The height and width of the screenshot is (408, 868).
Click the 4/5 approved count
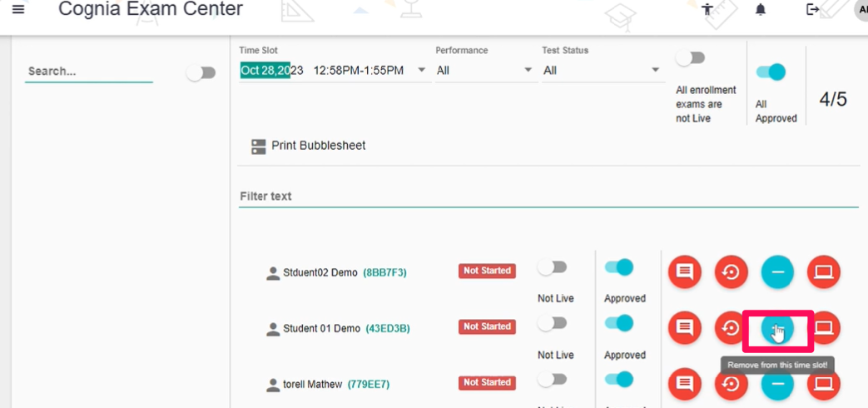click(833, 99)
